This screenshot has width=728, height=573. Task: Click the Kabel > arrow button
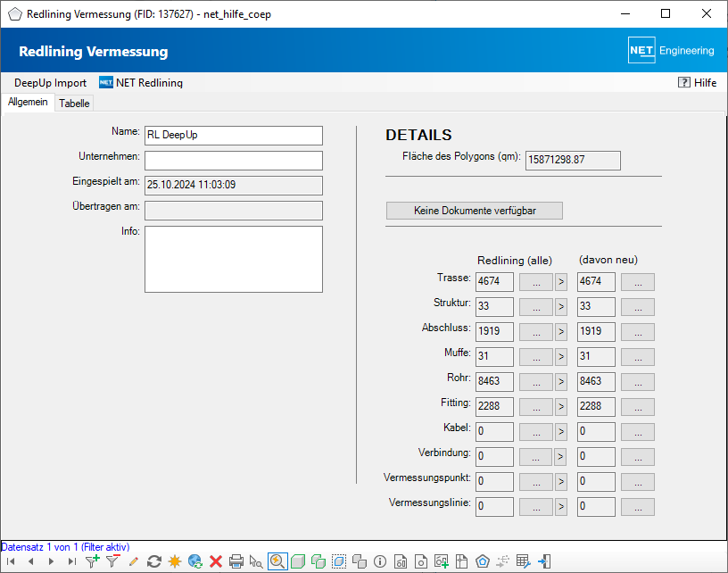561,432
